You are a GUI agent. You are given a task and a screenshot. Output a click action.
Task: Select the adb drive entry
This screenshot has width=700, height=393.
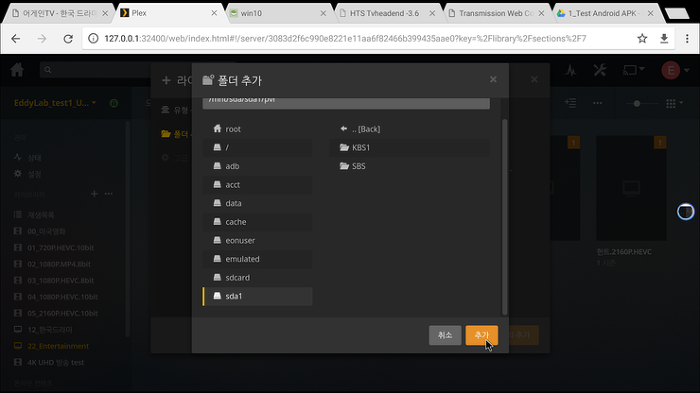[x=258, y=166]
